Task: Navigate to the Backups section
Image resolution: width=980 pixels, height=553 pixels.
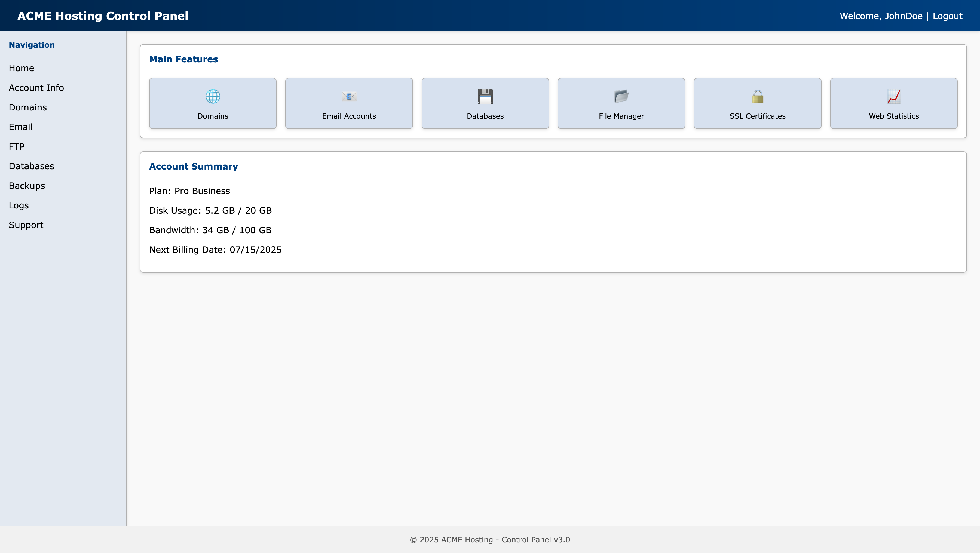Action: 27,186
